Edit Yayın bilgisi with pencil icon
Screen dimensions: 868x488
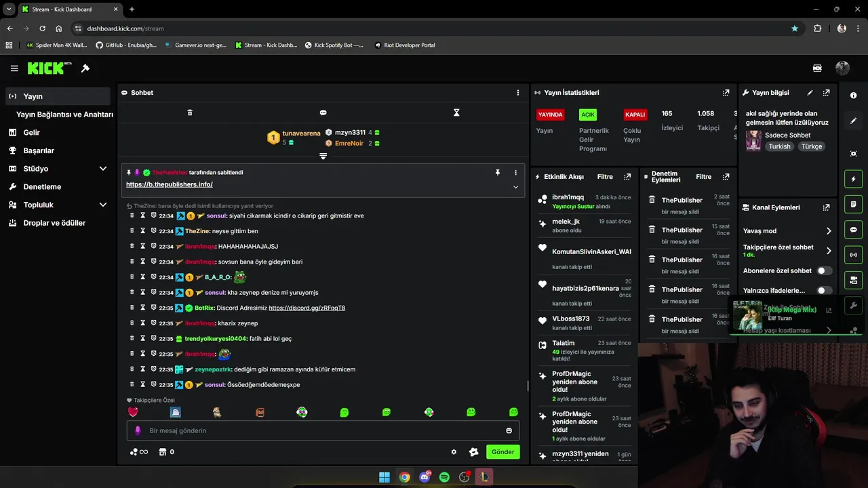coord(810,93)
